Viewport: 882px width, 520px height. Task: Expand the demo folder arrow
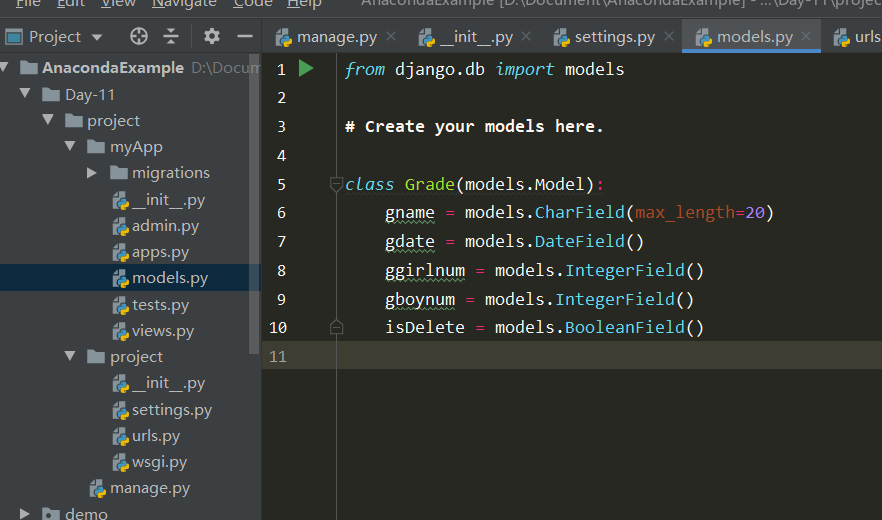point(24,513)
